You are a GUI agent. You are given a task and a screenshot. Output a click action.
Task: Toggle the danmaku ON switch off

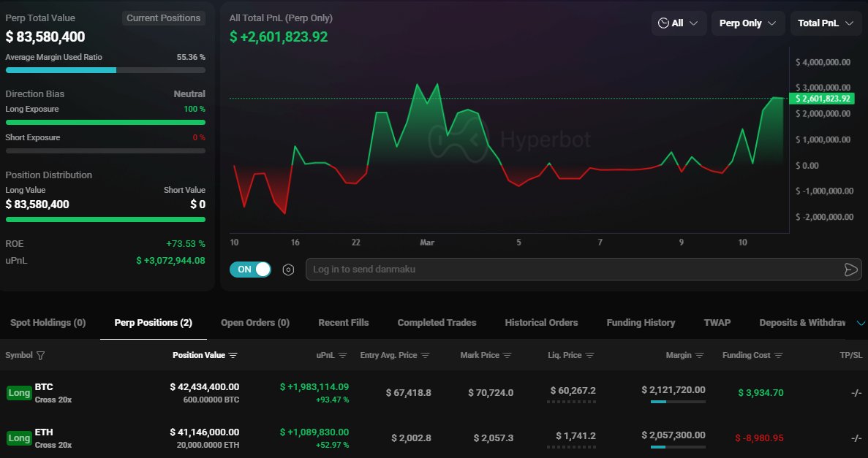pos(250,270)
